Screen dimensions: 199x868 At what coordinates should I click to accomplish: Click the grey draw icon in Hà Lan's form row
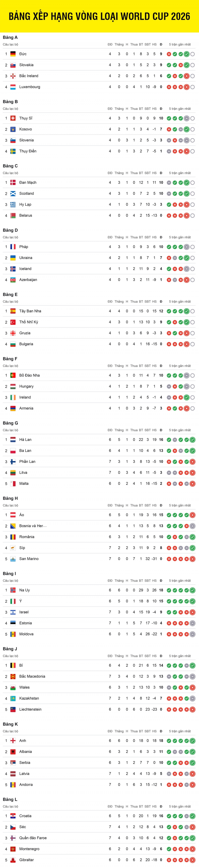tap(169, 440)
